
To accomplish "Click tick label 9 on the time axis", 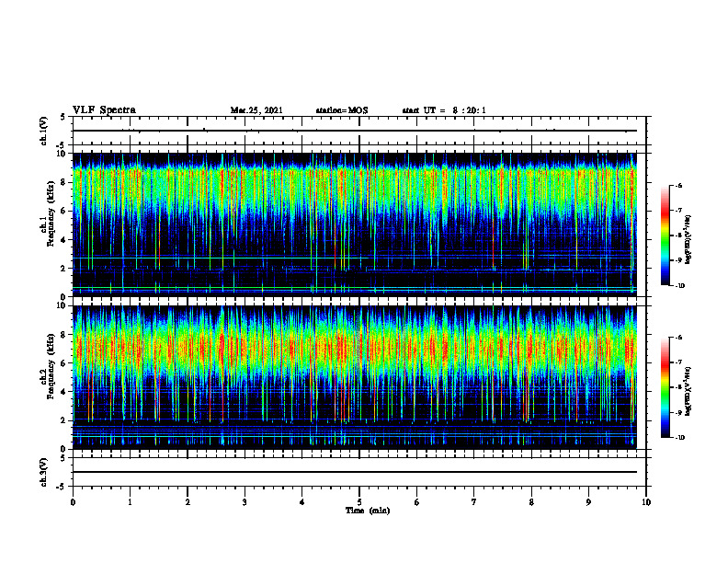I will click(x=588, y=502).
